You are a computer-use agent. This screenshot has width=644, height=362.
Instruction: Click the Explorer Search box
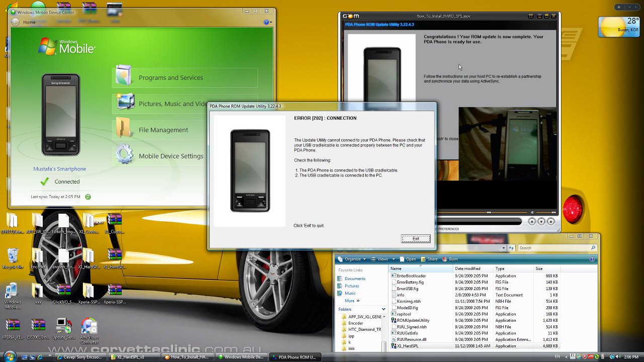(x=557, y=248)
